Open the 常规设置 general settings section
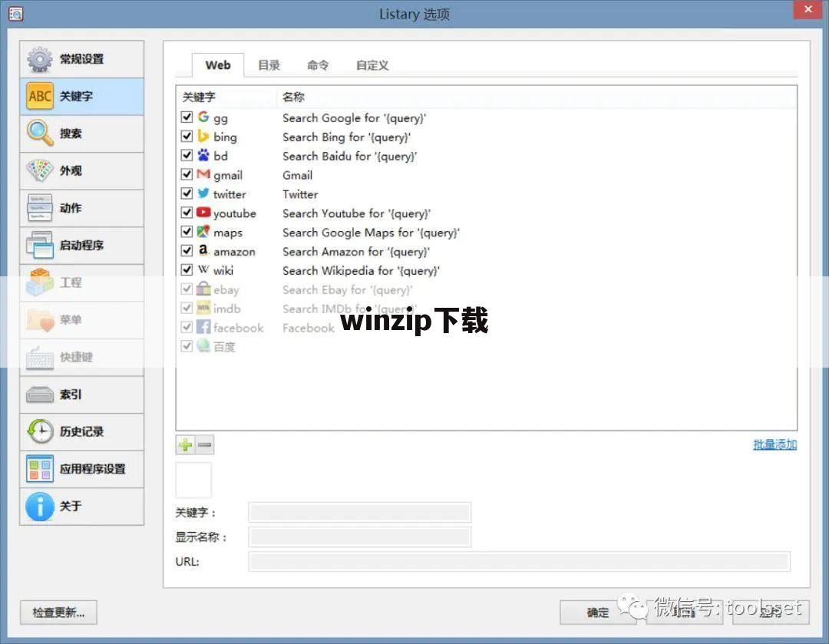The image size is (829, 644). [81, 59]
